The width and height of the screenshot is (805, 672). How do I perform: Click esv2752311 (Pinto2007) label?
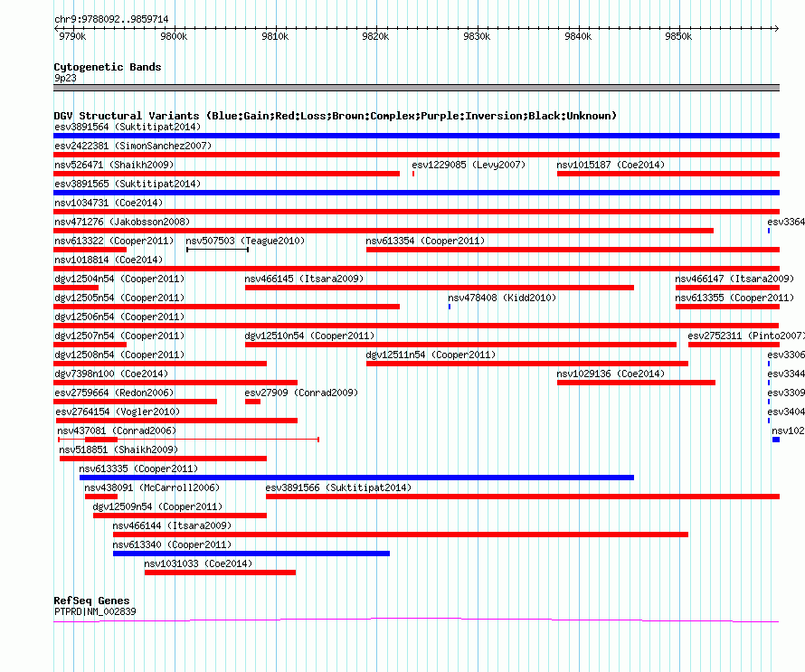pyautogui.click(x=746, y=336)
